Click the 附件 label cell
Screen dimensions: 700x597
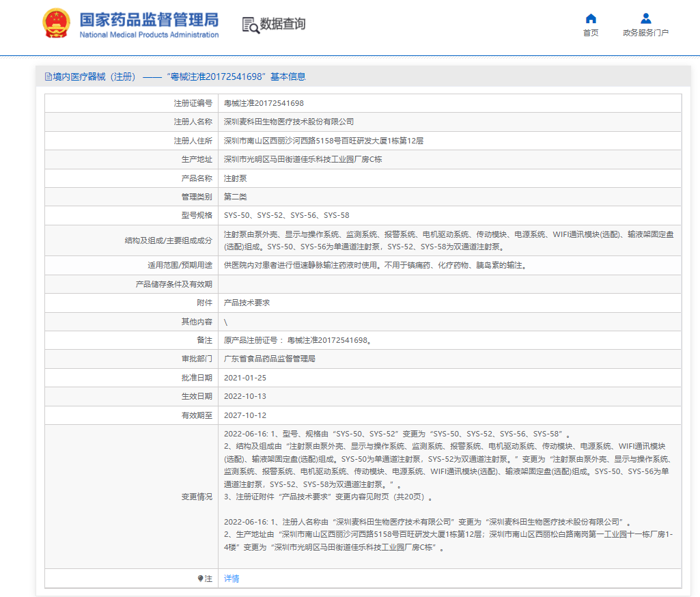[x=131, y=303]
